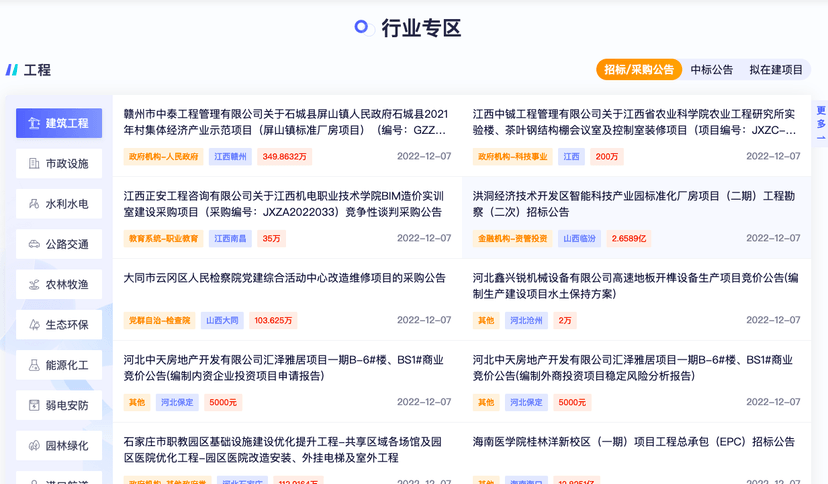Click 金融机构-资管投资 tag
Screen dimensions: 828x484
tap(513, 239)
